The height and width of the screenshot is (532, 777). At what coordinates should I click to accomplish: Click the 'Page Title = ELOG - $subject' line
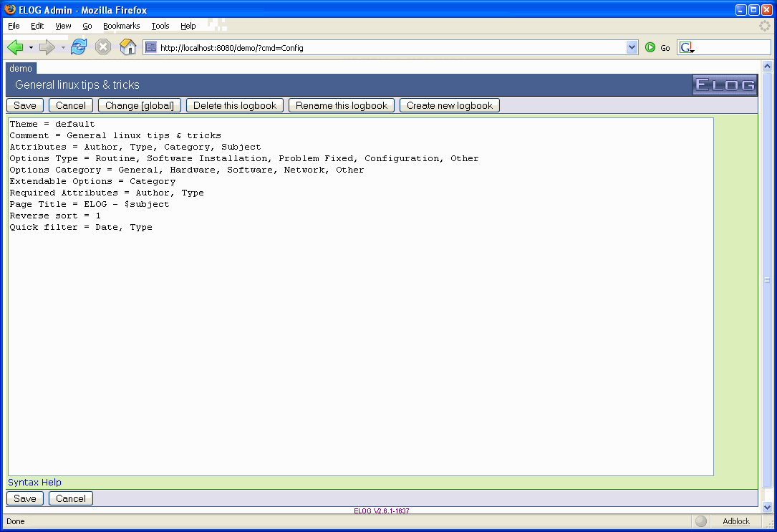click(90, 203)
